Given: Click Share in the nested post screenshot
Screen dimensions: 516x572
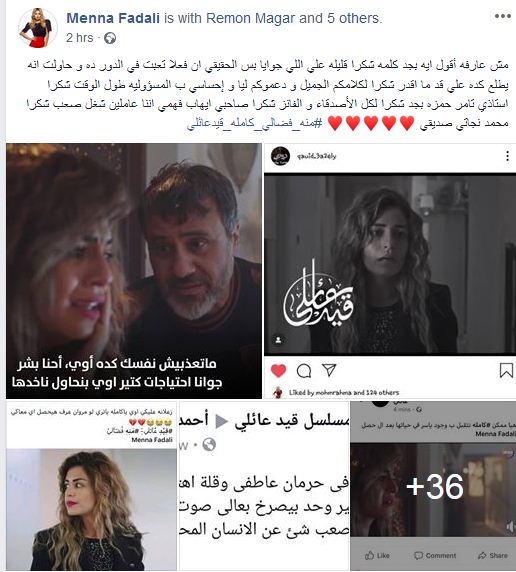Looking at the screenshot, I should tap(493, 555).
